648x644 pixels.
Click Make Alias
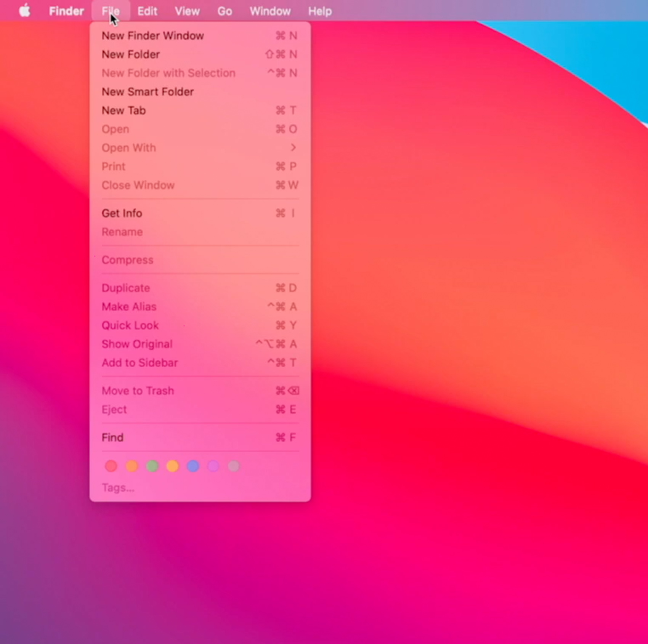(x=200, y=306)
